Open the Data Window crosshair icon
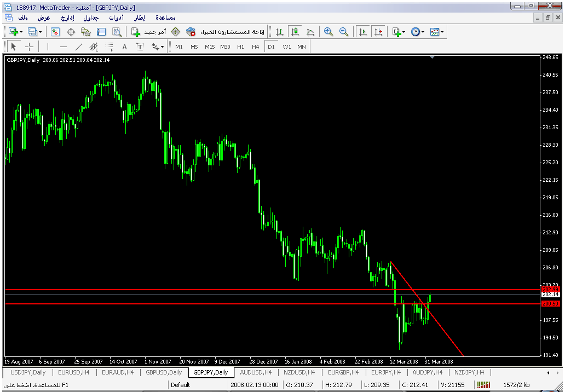 [x=71, y=32]
